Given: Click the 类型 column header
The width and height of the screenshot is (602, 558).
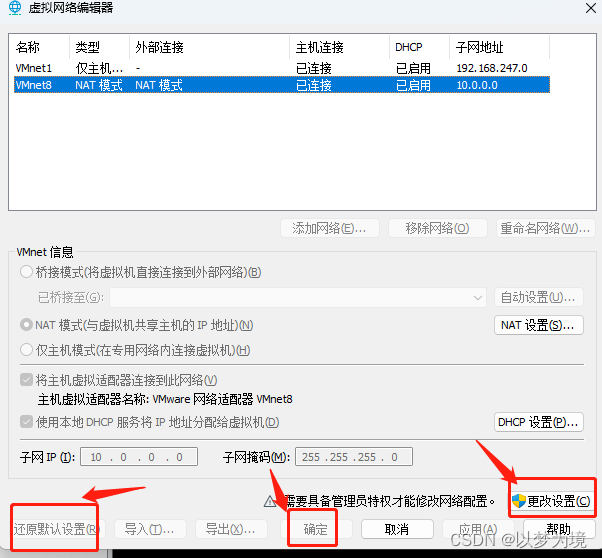Looking at the screenshot, I should tap(88, 47).
